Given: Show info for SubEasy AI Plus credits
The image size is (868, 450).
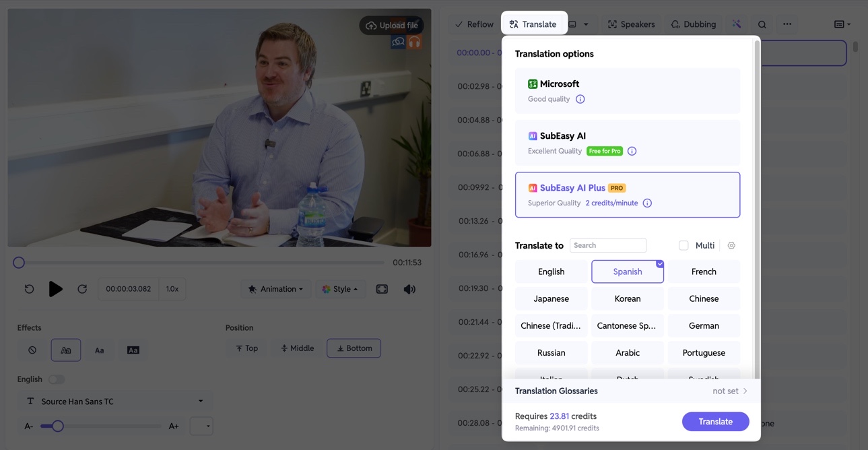Looking at the screenshot, I should pyautogui.click(x=647, y=203).
